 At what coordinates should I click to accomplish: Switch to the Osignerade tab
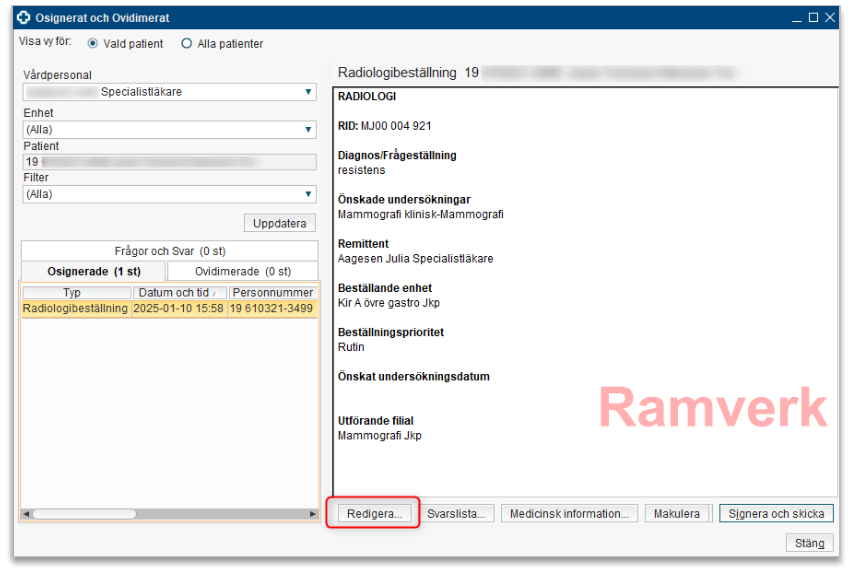[94, 271]
